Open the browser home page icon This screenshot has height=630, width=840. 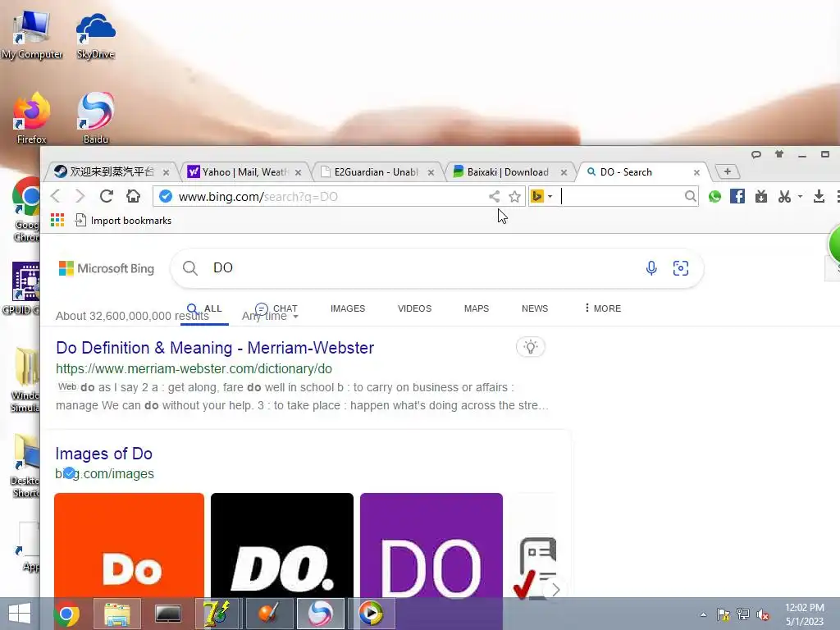pos(133,196)
